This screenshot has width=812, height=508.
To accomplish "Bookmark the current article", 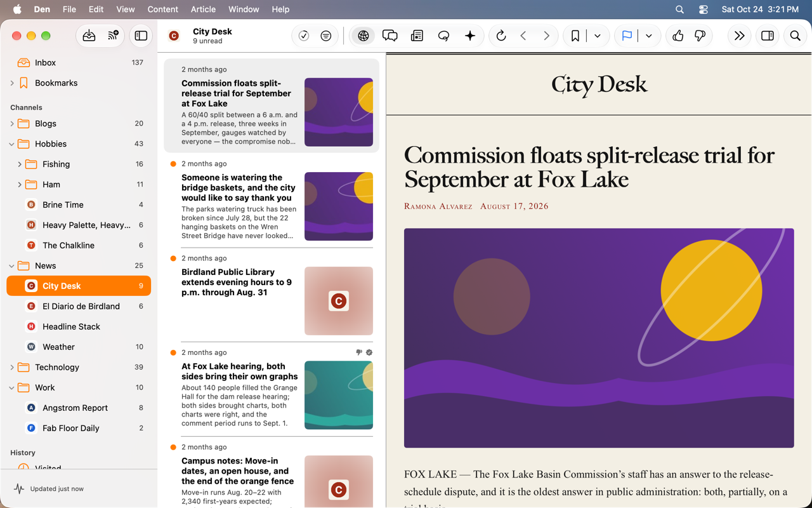I will coord(575,36).
